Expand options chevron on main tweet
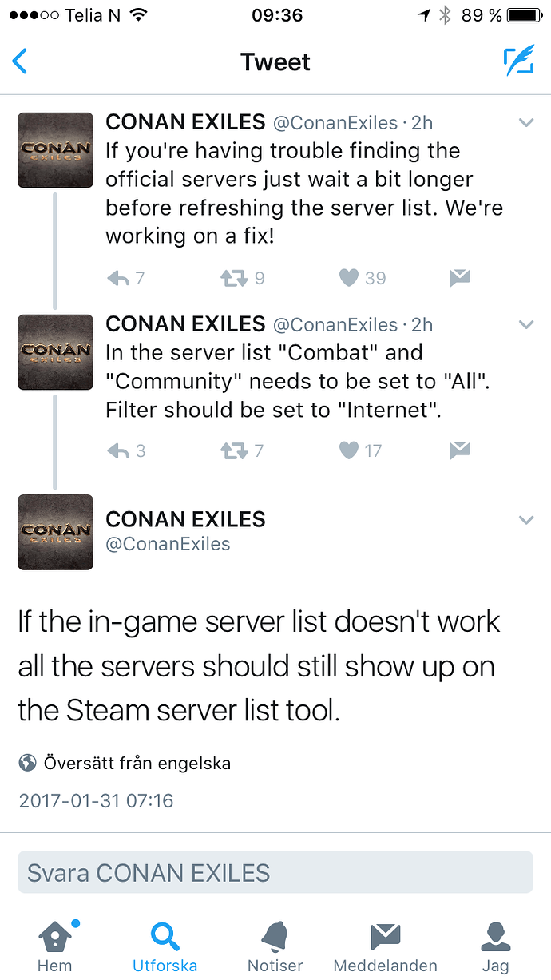The image size is (551, 980). point(526,520)
